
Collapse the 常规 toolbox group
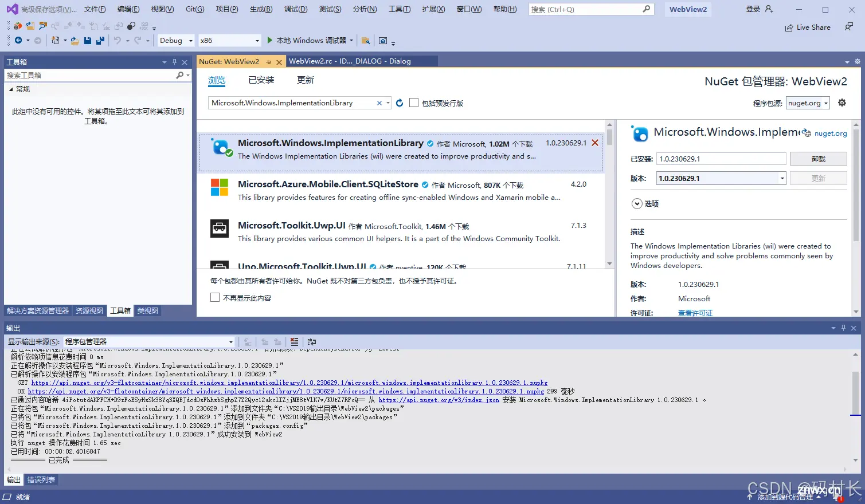click(x=11, y=89)
